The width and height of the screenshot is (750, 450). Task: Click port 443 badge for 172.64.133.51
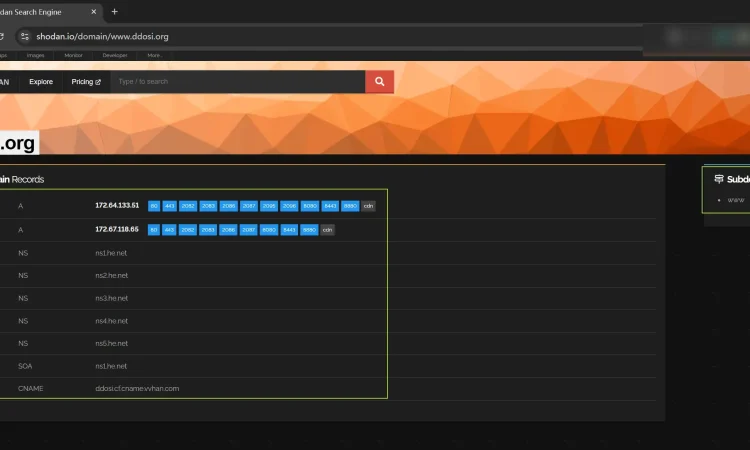169,206
